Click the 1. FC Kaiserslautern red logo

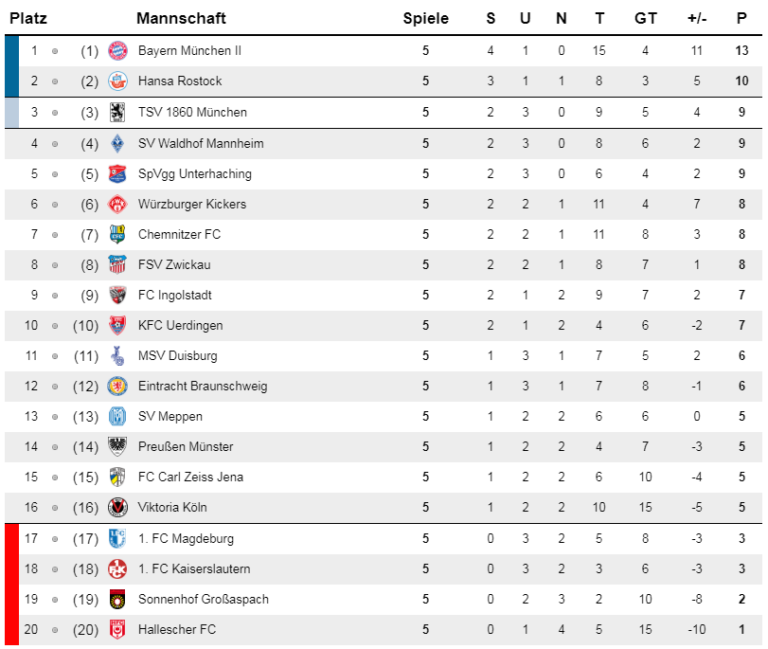pos(118,569)
